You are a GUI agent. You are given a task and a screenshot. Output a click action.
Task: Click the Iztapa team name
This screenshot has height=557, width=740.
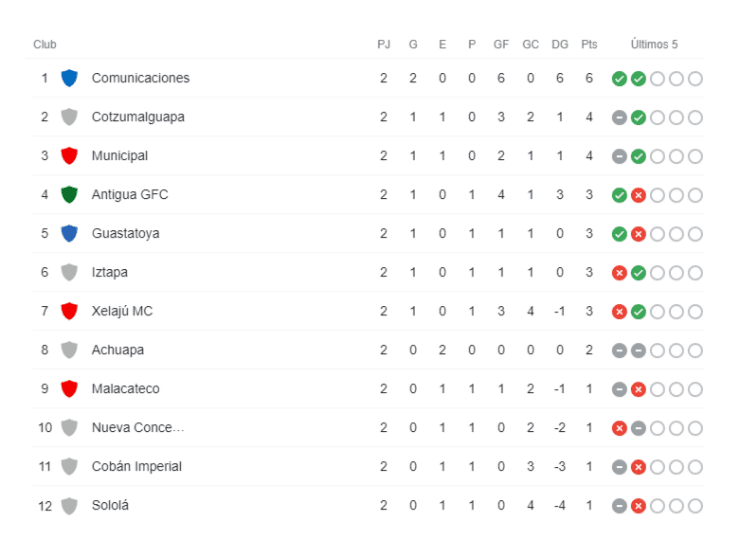tap(109, 272)
